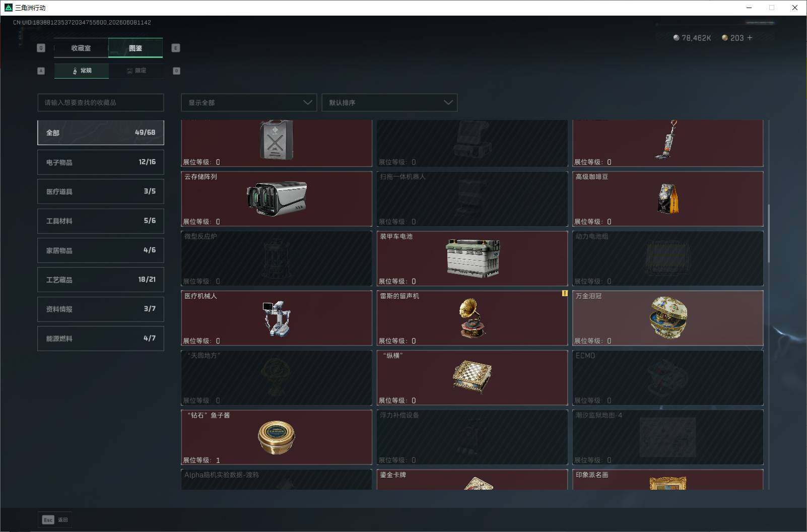
Task: Click the new-item badge on 雷斯的留声机
Action: (x=565, y=293)
